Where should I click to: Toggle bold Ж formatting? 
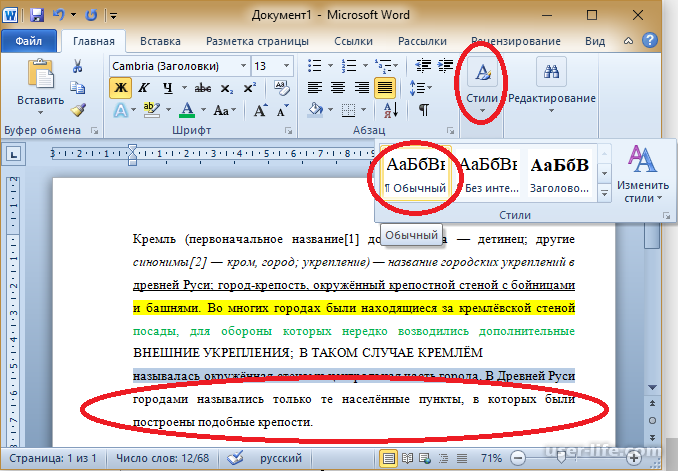tap(121, 88)
